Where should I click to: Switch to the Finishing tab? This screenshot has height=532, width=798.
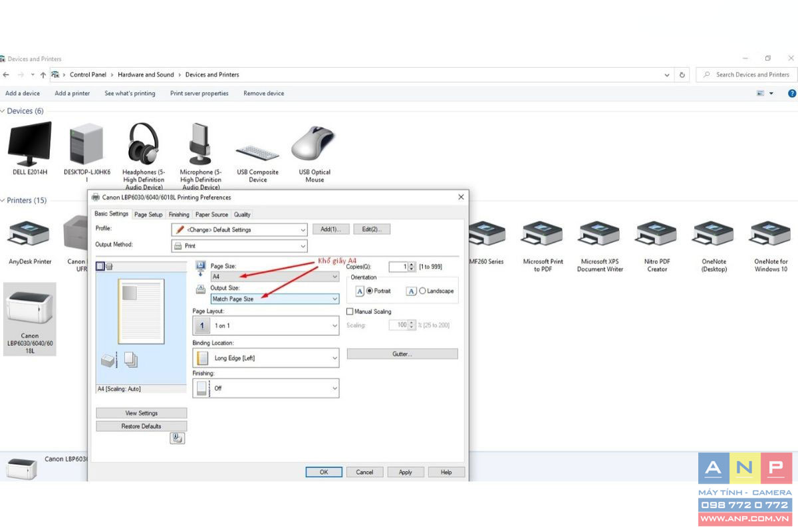pos(179,215)
